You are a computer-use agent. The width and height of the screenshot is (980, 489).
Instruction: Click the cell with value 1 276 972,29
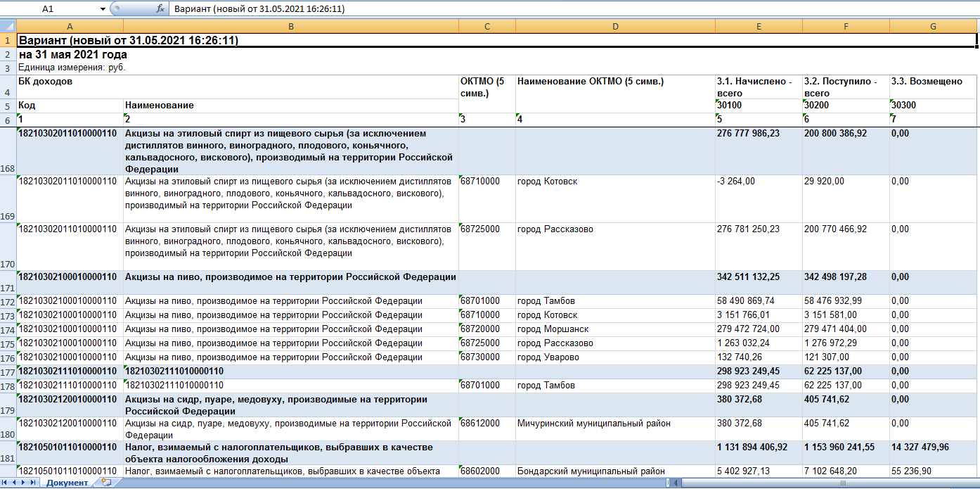846,343
